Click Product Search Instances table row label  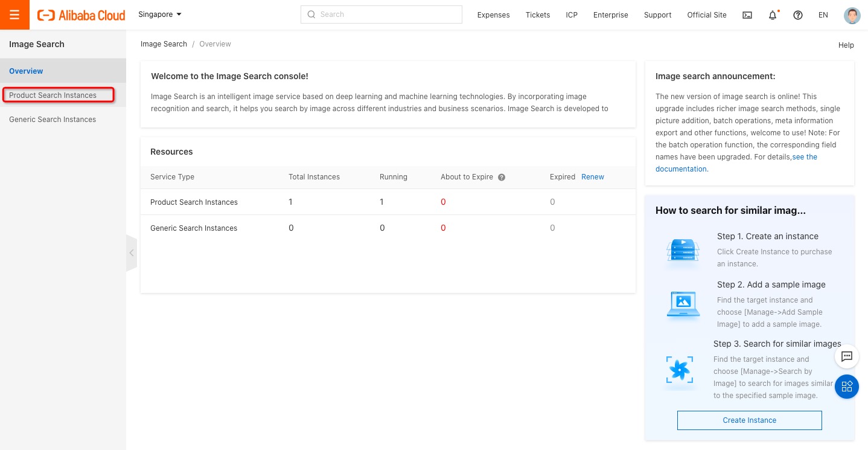point(194,202)
